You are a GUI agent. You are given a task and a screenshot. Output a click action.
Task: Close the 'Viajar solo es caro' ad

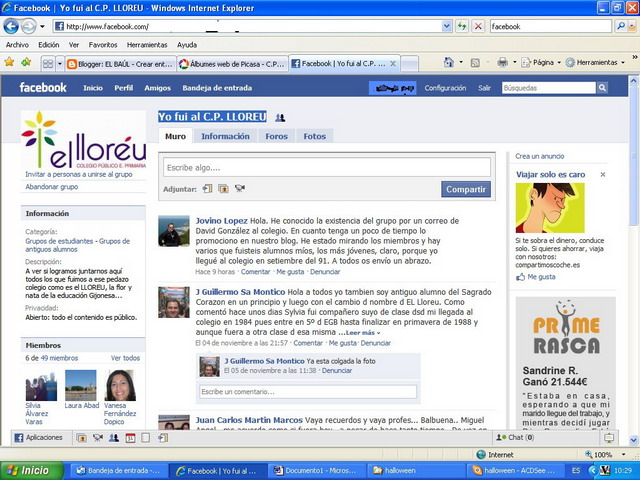pyautogui.click(x=603, y=175)
